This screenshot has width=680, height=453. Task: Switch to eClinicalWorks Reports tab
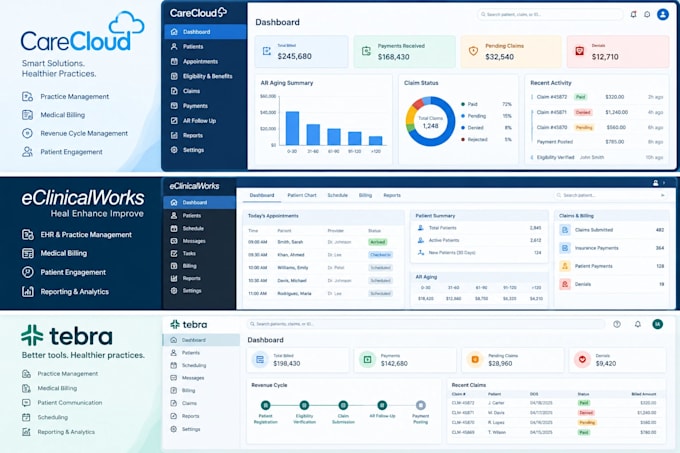tap(392, 196)
